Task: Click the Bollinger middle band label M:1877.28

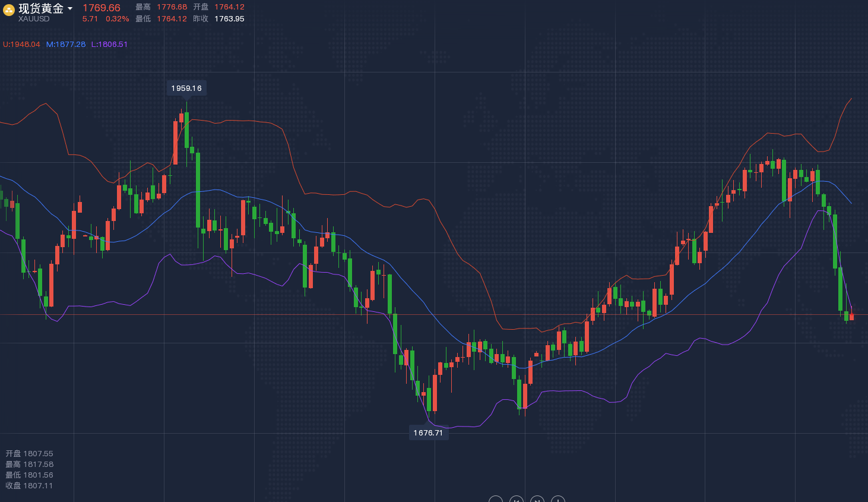Action: (x=66, y=45)
